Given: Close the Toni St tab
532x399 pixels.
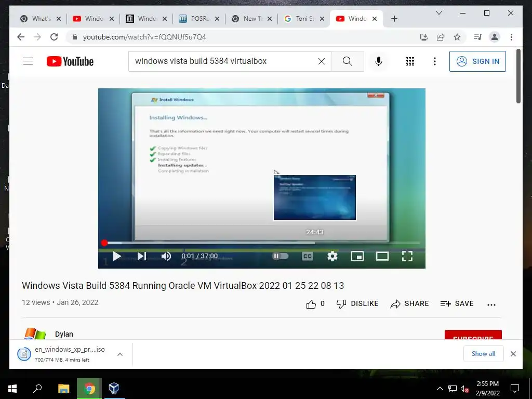Looking at the screenshot, I should 322,19.
